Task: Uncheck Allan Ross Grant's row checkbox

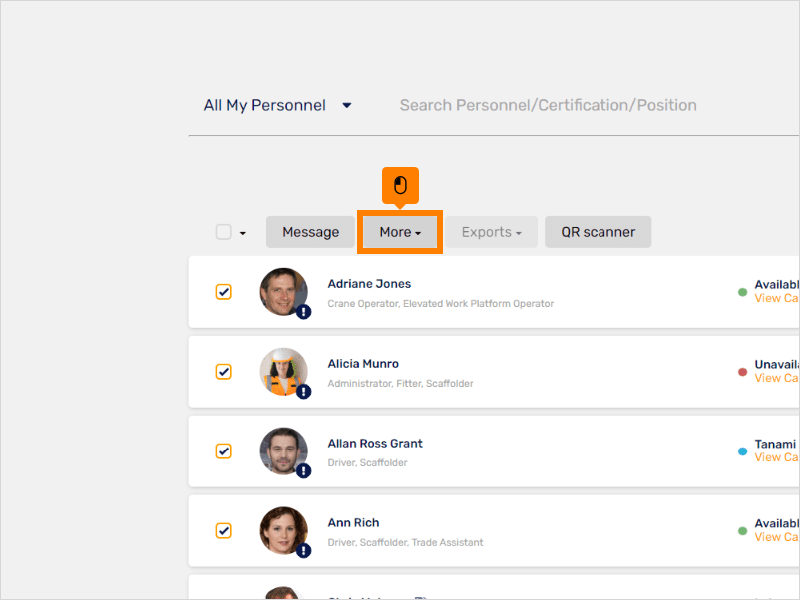Action: [x=223, y=451]
